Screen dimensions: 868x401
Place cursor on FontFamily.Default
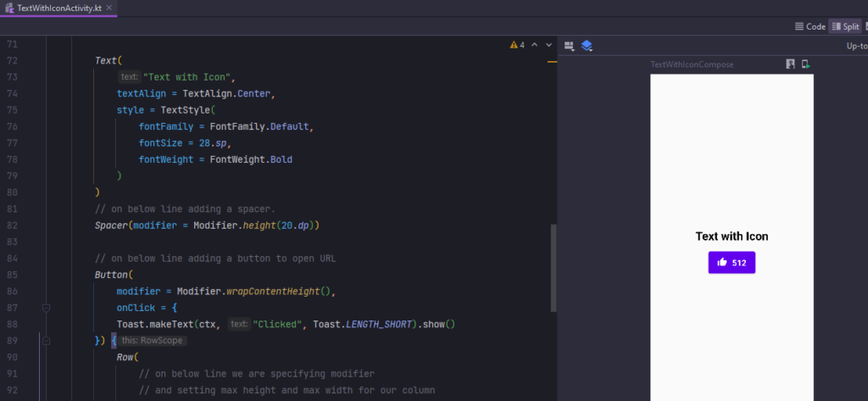pyautogui.click(x=259, y=126)
